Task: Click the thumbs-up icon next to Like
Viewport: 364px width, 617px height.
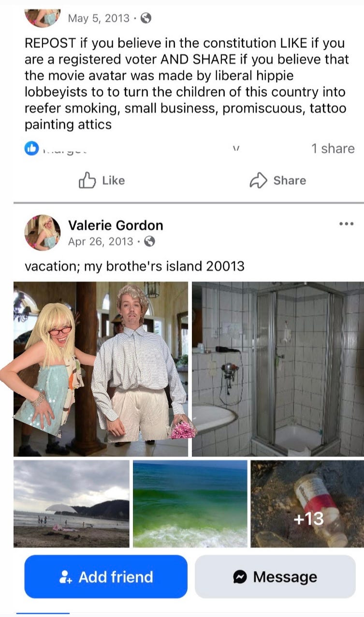Action: (87, 180)
